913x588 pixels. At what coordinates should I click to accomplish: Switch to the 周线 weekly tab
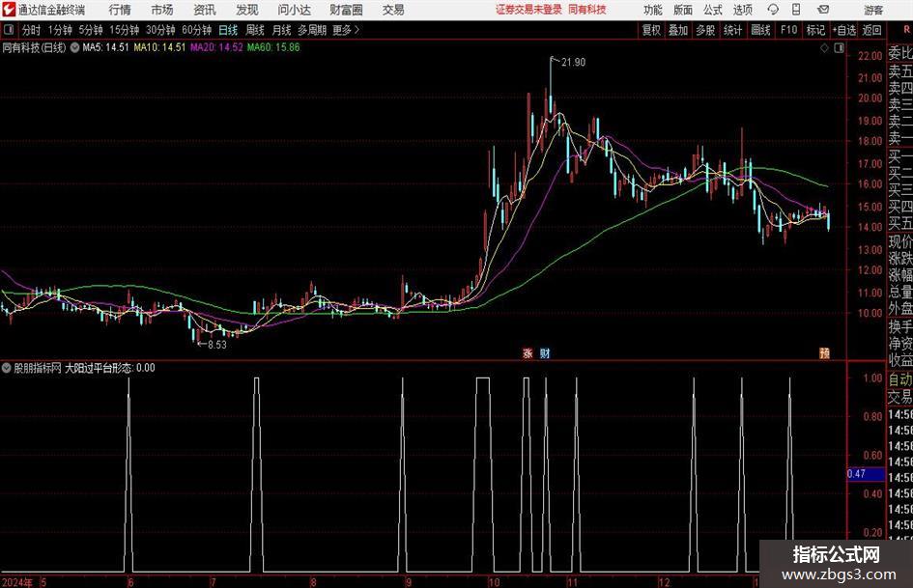[x=254, y=30]
